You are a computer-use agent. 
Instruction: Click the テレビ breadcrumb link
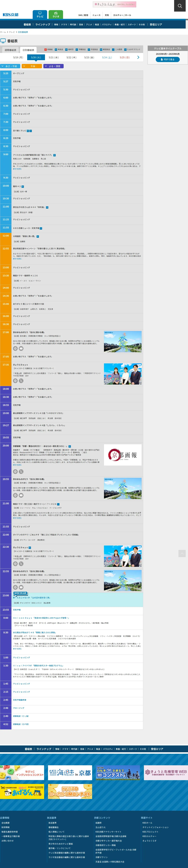coord(12,32)
